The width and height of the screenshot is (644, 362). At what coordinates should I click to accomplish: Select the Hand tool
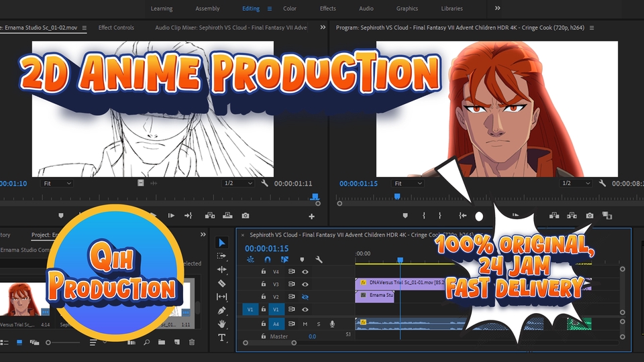(x=222, y=324)
